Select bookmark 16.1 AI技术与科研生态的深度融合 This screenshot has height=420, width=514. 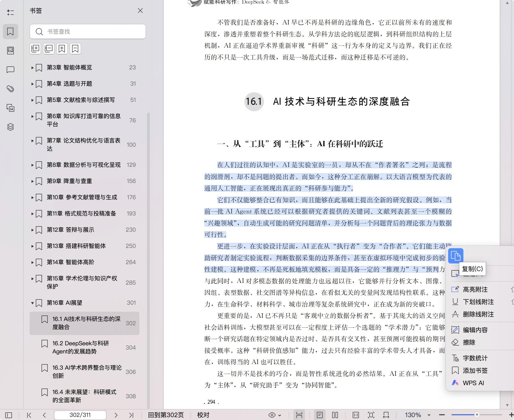tap(84, 323)
